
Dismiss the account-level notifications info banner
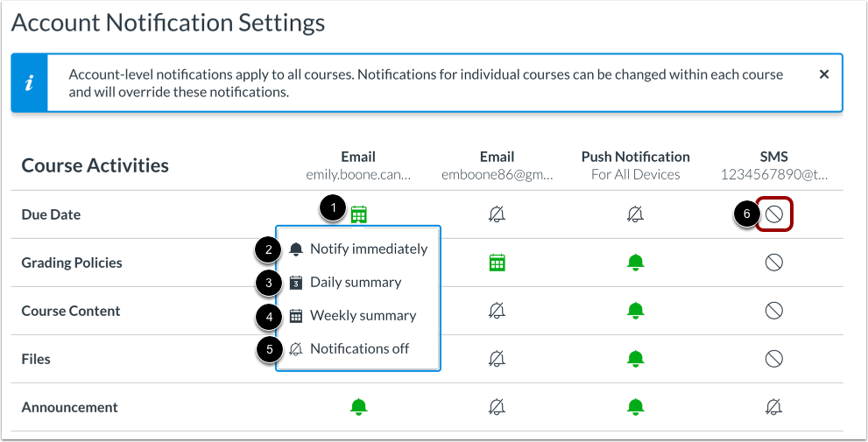[823, 74]
